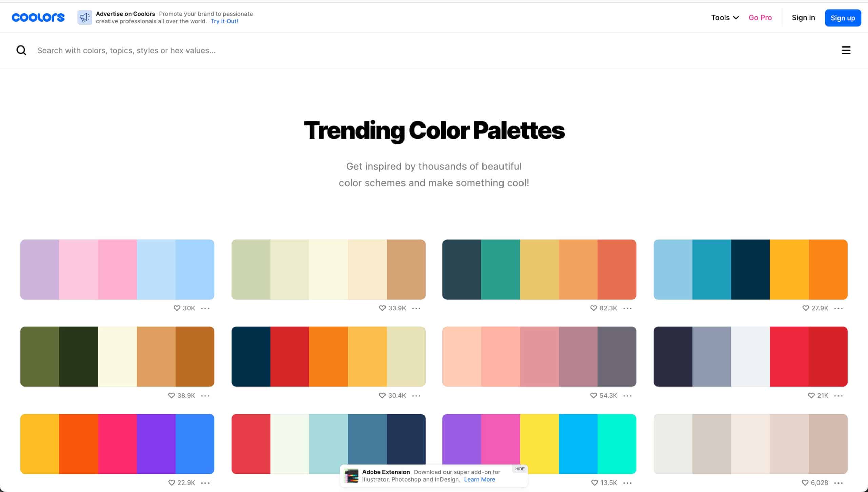Follow the Try It Out! link
Image resolution: width=868 pixels, height=492 pixels.
[224, 21]
